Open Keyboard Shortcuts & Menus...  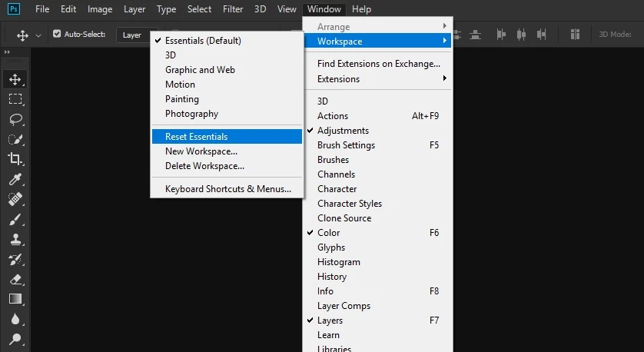(x=227, y=189)
